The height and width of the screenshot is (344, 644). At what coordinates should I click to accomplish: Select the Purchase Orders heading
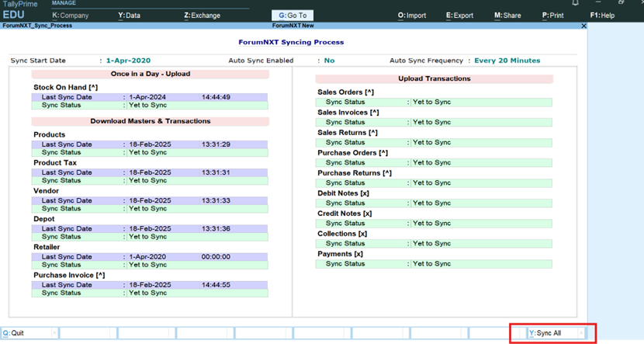click(352, 152)
